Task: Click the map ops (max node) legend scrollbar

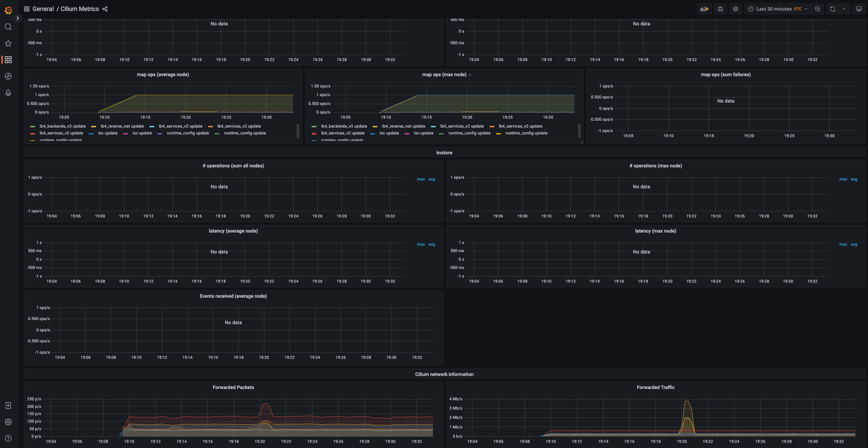Action: tap(579, 130)
